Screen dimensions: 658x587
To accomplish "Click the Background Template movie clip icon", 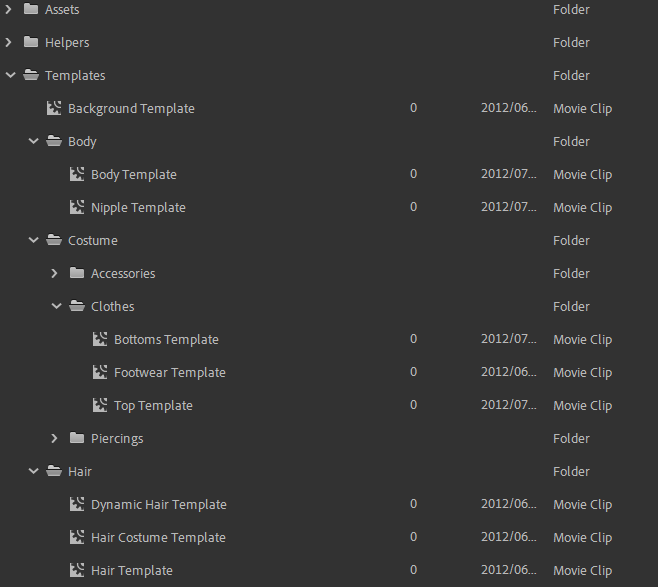I will (54, 108).
